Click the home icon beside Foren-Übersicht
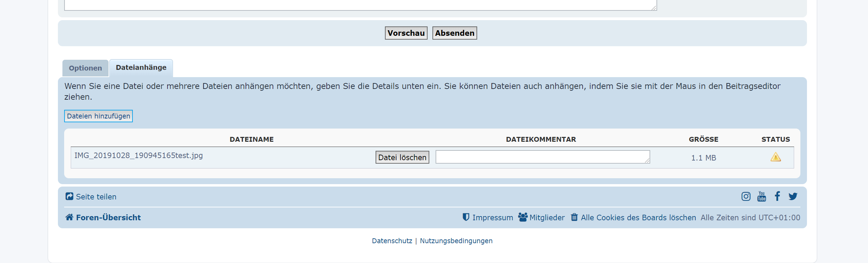The width and height of the screenshot is (868, 263). [69, 217]
